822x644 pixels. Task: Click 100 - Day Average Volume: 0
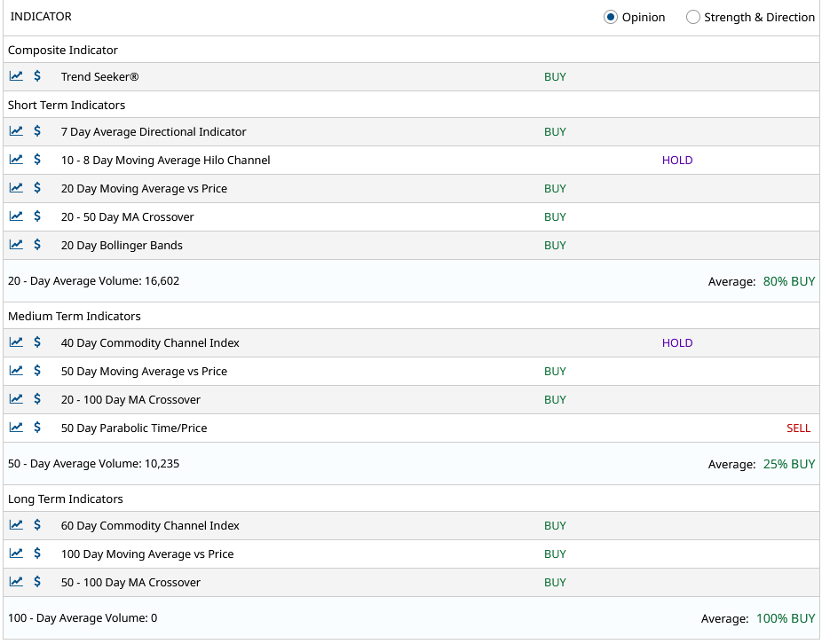tap(83, 617)
